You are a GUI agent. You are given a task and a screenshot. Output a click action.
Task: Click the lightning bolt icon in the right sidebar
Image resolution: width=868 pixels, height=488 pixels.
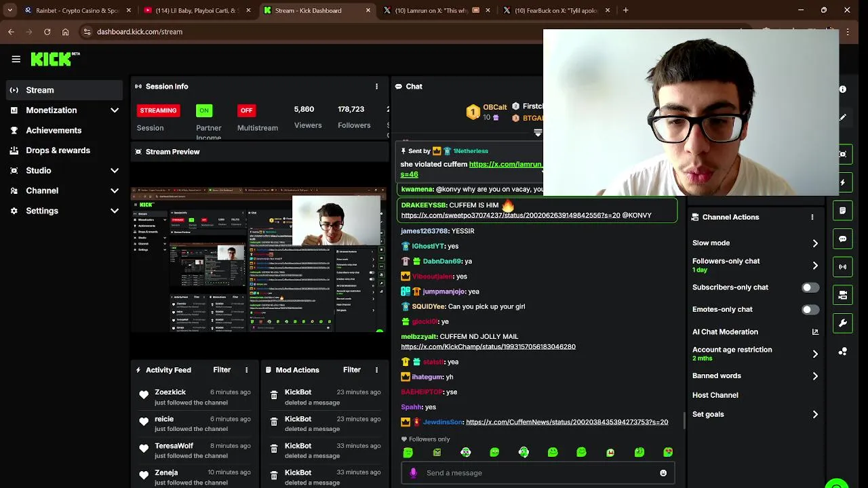point(842,182)
